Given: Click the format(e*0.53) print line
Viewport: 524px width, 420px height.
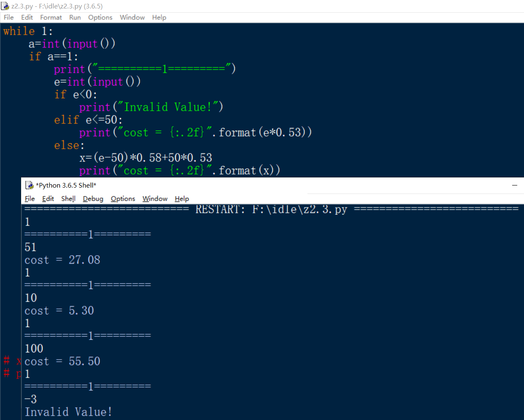Looking at the screenshot, I should point(196,133).
